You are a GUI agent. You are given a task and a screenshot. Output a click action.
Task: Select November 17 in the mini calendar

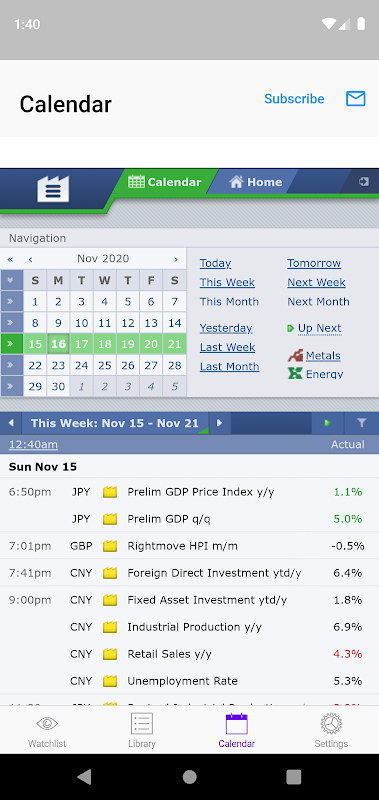point(82,344)
